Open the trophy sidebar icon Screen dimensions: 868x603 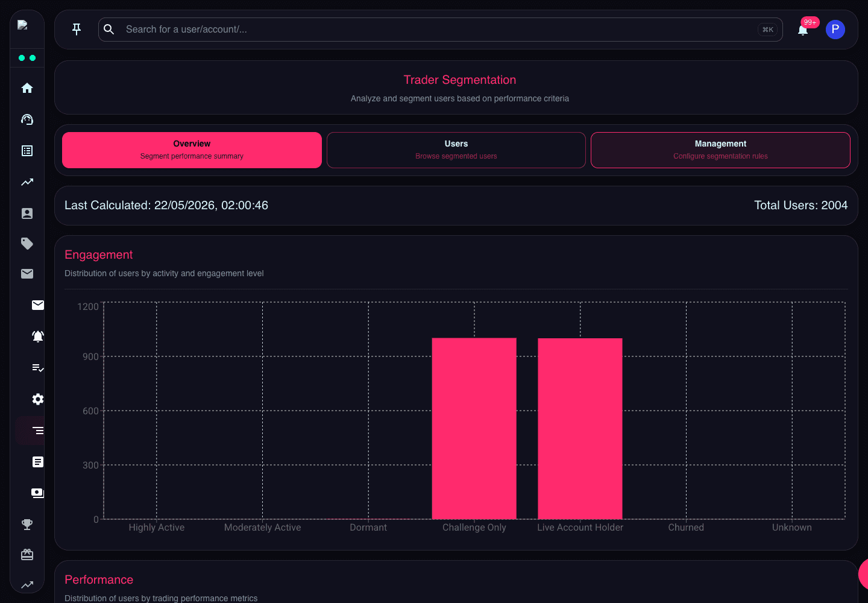27,525
